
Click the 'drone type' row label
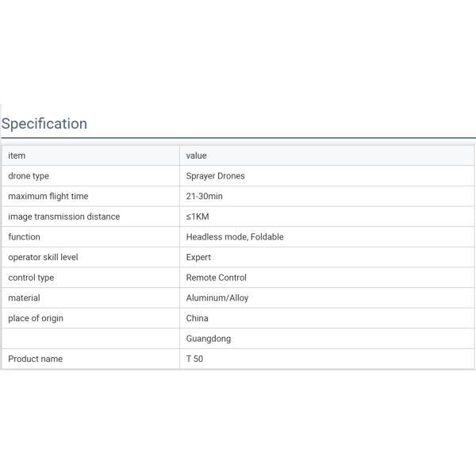coord(29,176)
